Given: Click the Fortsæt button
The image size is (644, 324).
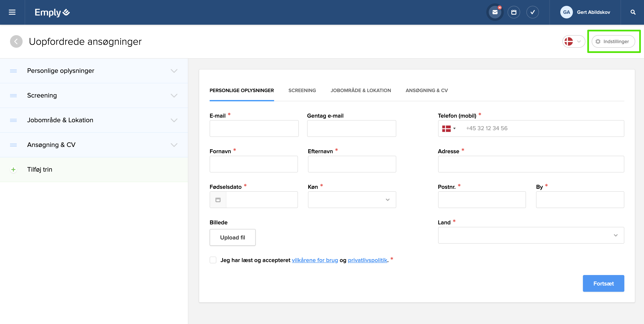Looking at the screenshot, I should coord(603,283).
